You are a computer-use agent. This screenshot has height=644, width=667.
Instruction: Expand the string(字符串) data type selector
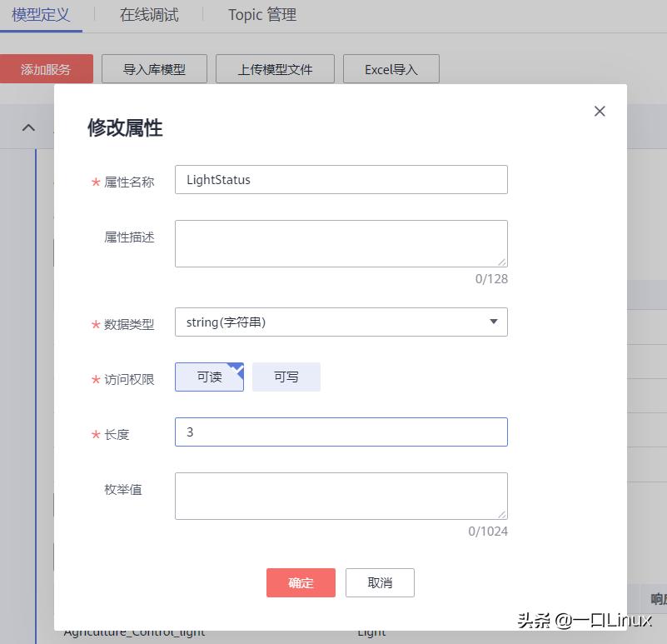pos(493,322)
